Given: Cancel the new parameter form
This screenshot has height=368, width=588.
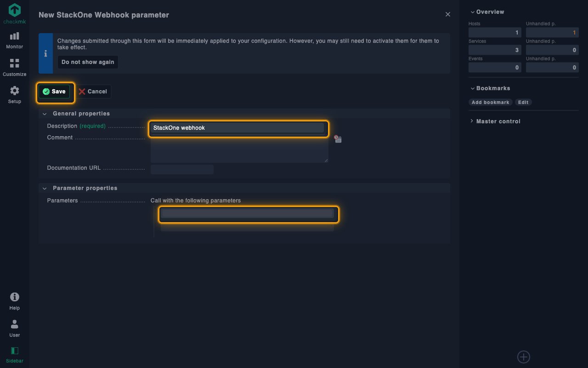Looking at the screenshot, I should 93,92.
